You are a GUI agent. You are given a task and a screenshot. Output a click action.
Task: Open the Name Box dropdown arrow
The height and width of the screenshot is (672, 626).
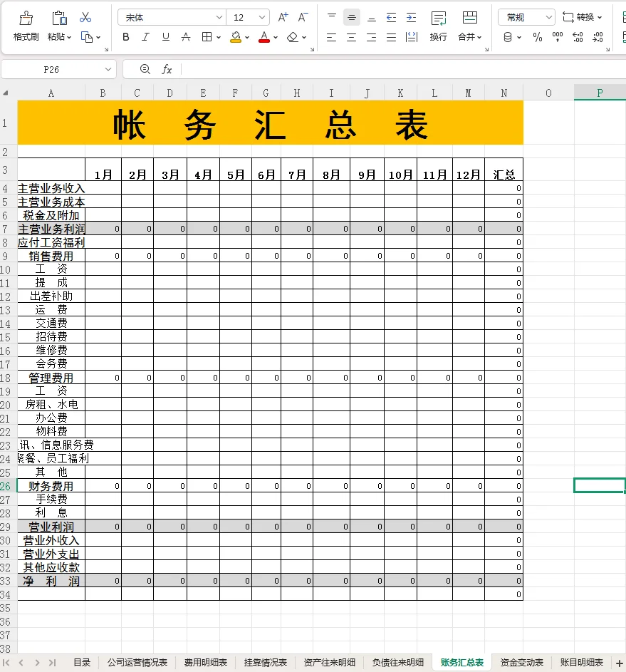click(108, 69)
